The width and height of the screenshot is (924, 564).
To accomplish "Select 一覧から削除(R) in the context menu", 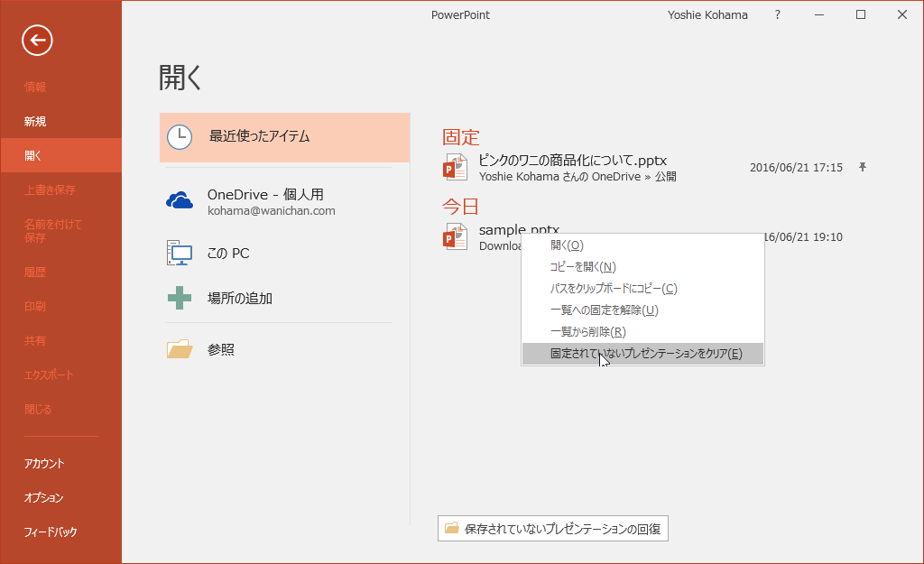I will coord(642,332).
